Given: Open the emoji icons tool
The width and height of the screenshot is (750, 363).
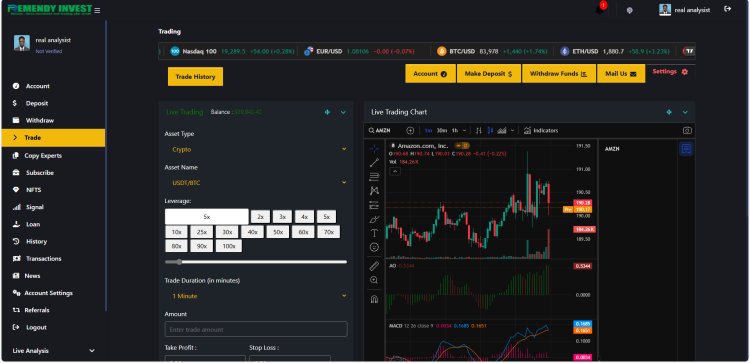Looking at the screenshot, I should pos(374,247).
